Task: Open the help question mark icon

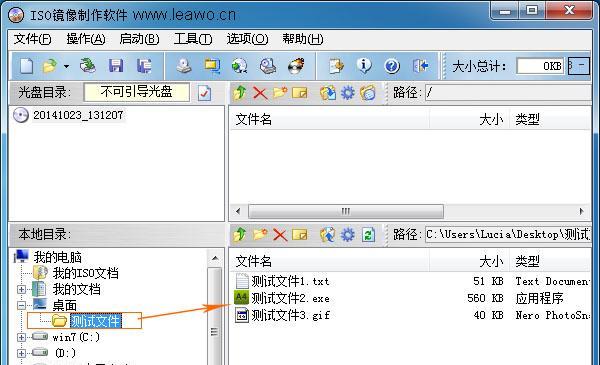Action: click(x=392, y=66)
